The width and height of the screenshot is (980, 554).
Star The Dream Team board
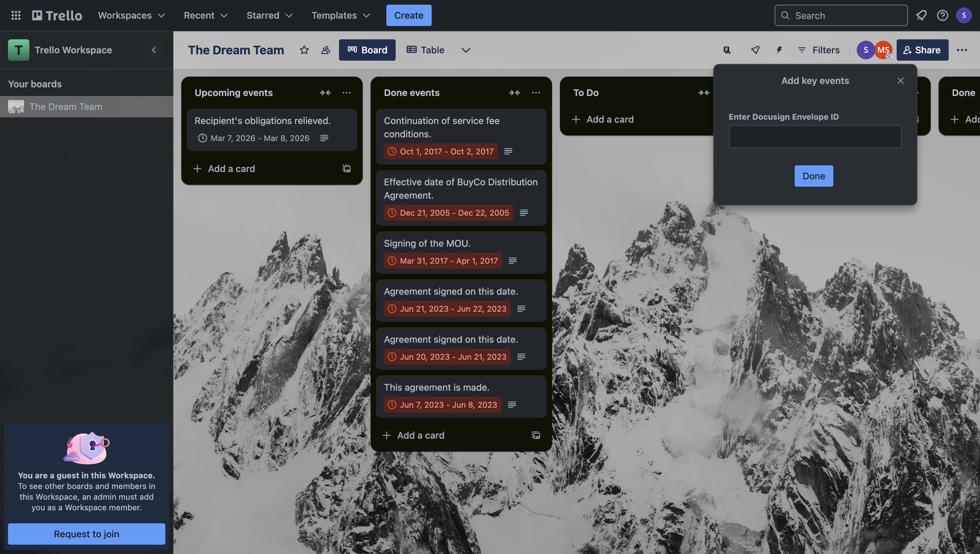tap(304, 50)
